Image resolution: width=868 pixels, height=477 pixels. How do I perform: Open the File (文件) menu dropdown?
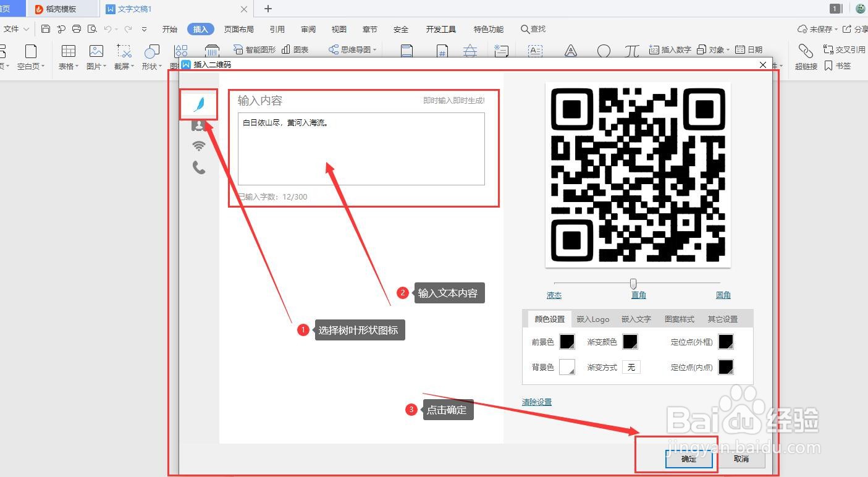(x=16, y=29)
